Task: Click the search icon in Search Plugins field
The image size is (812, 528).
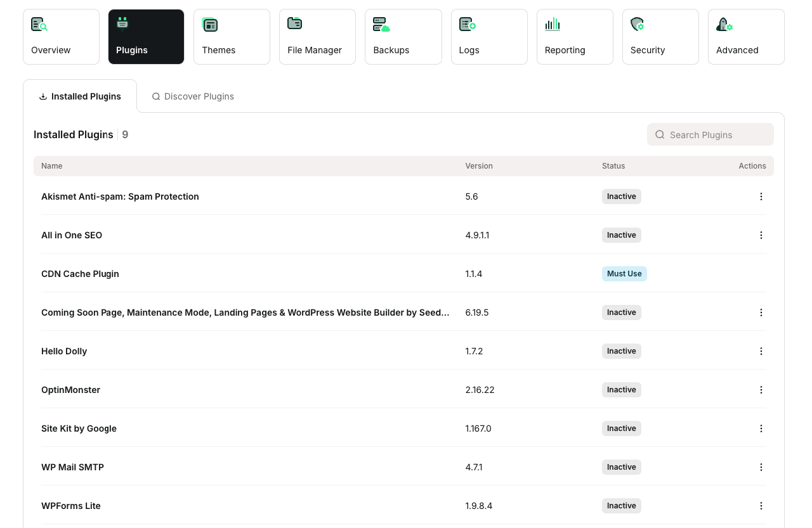Action: point(660,134)
